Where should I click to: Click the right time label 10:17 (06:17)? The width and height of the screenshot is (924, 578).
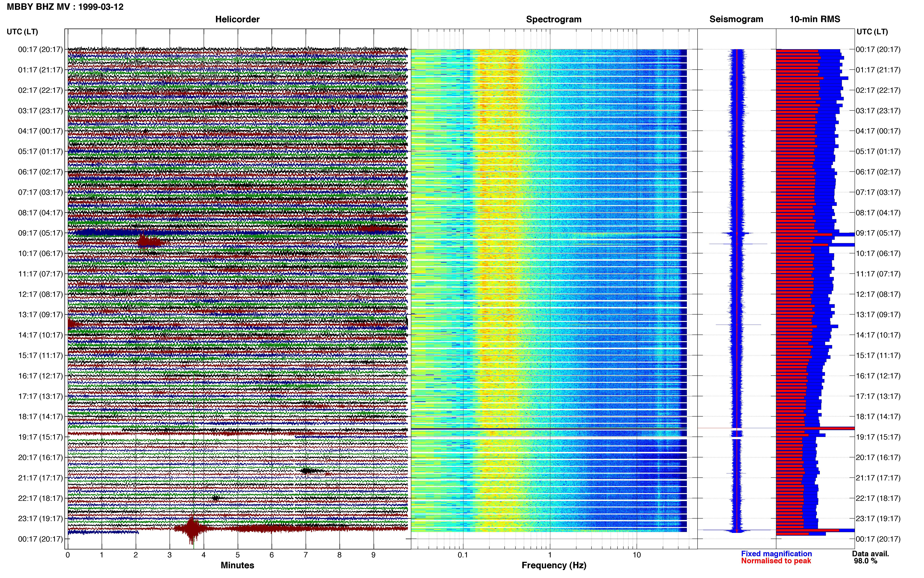(878, 253)
